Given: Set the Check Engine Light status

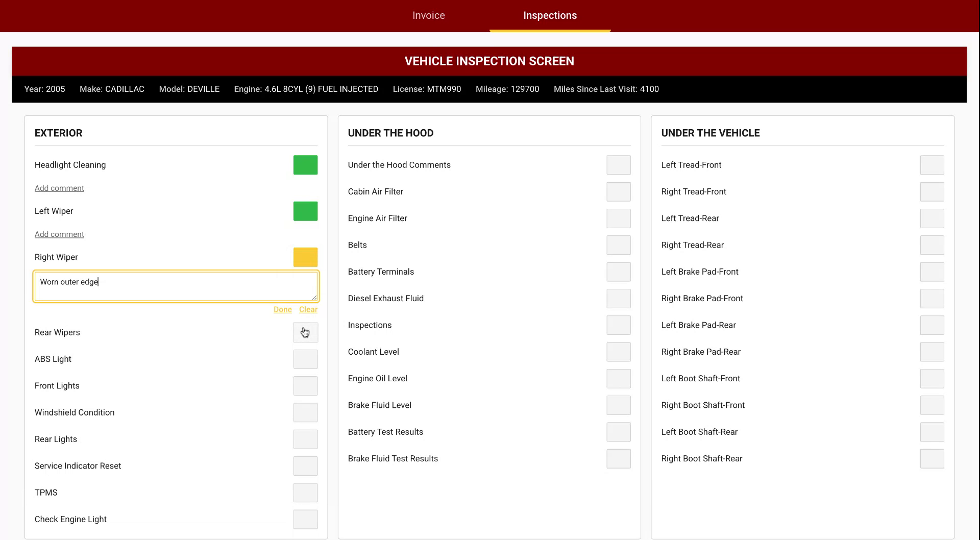Looking at the screenshot, I should [305, 519].
